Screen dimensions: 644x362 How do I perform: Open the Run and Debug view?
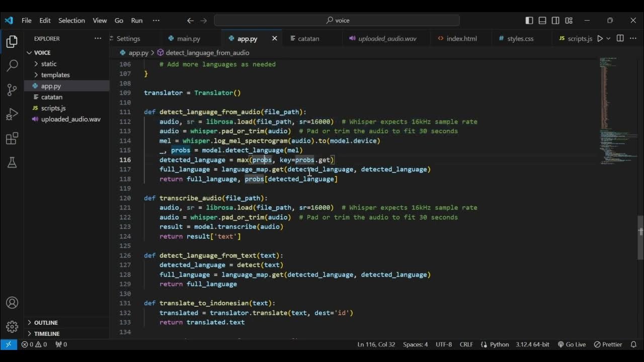click(x=12, y=114)
